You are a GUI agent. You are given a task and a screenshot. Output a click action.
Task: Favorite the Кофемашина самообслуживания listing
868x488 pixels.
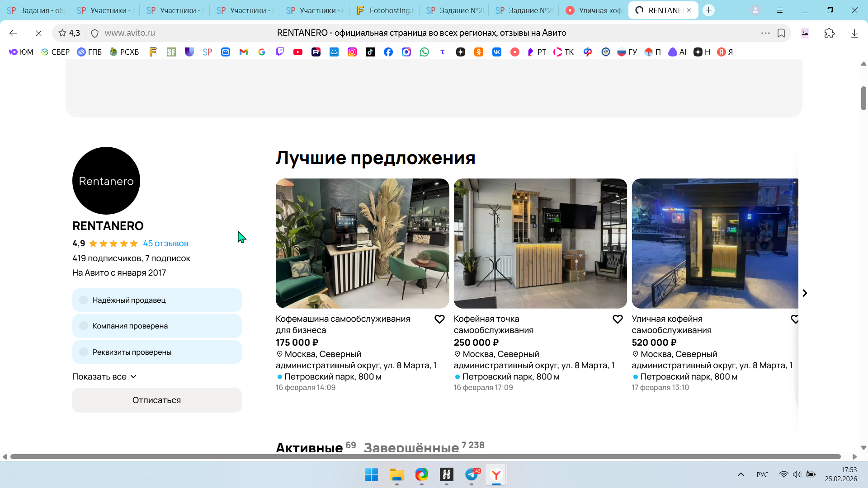tap(439, 319)
